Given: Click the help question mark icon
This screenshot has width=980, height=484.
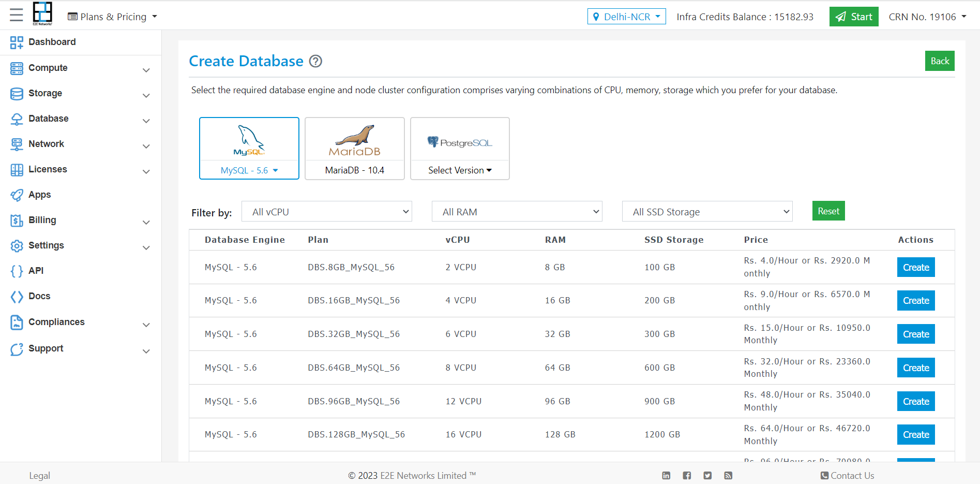Looking at the screenshot, I should (x=315, y=62).
